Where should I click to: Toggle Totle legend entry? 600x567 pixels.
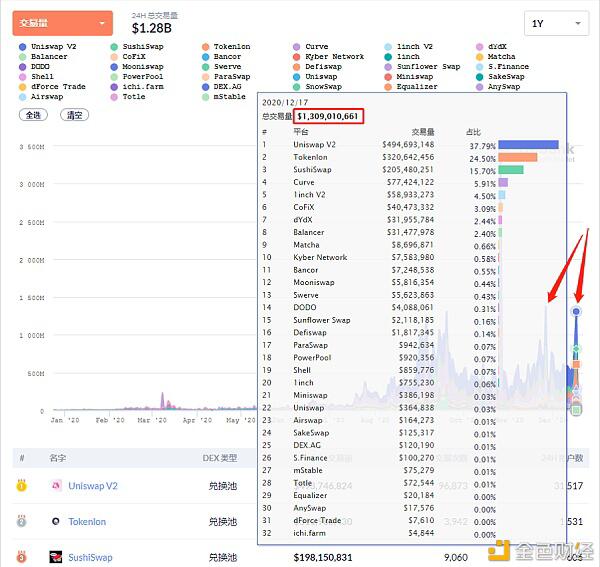coord(128,96)
